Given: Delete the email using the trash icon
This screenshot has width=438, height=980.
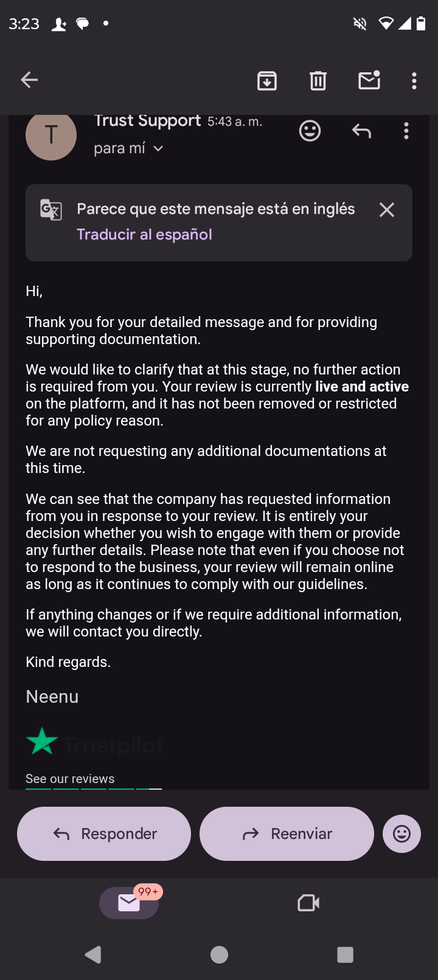Looking at the screenshot, I should click(318, 80).
